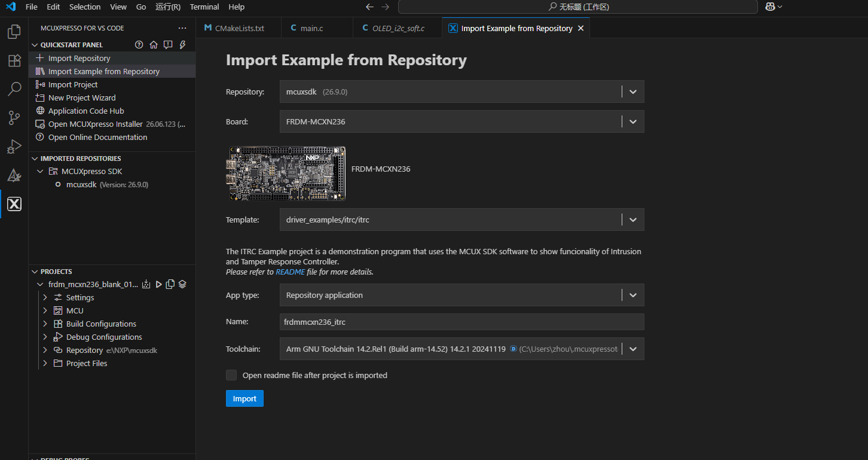Expand the Settings node in Projects
The width and height of the screenshot is (868, 460).
click(x=45, y=297)
